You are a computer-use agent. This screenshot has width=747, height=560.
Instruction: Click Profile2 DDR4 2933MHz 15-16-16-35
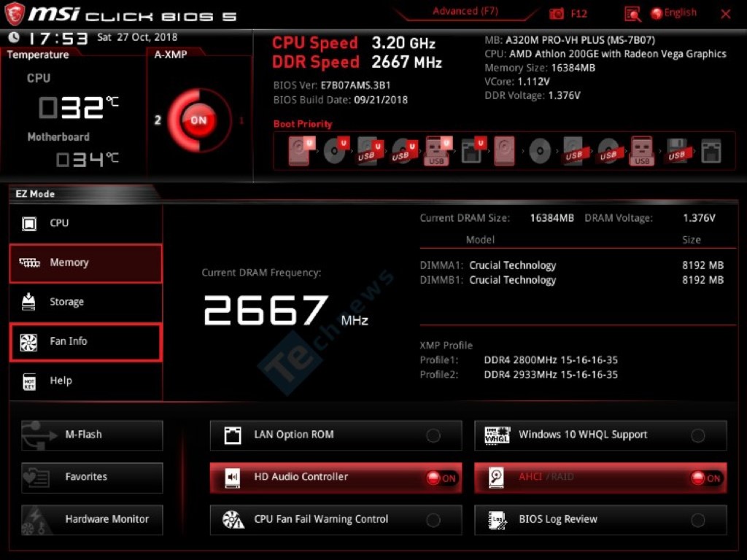[551, 375]
